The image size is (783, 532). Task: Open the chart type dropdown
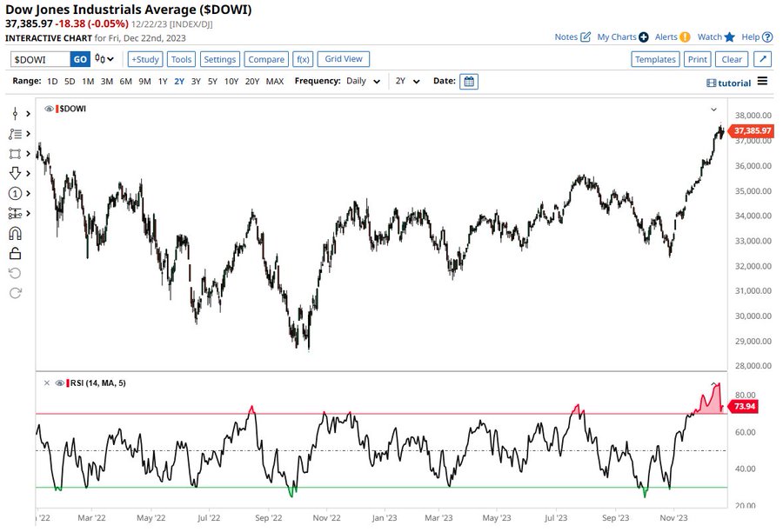pyautogui.click(x=104, y=59)
